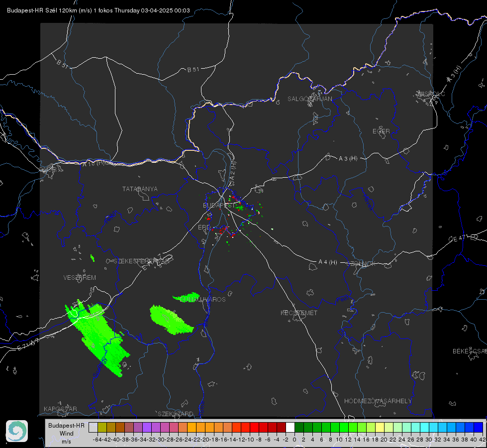Image resolution: width=487 pixels, height=448 pixels.
Task: Select the Somogy county label
Action: [x=100, y=367]
